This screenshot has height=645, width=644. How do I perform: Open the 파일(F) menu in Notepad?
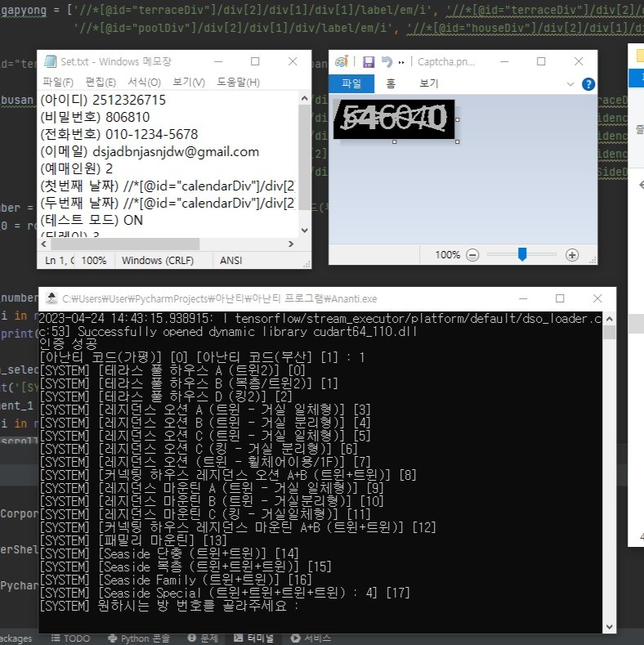coord(58,83)
